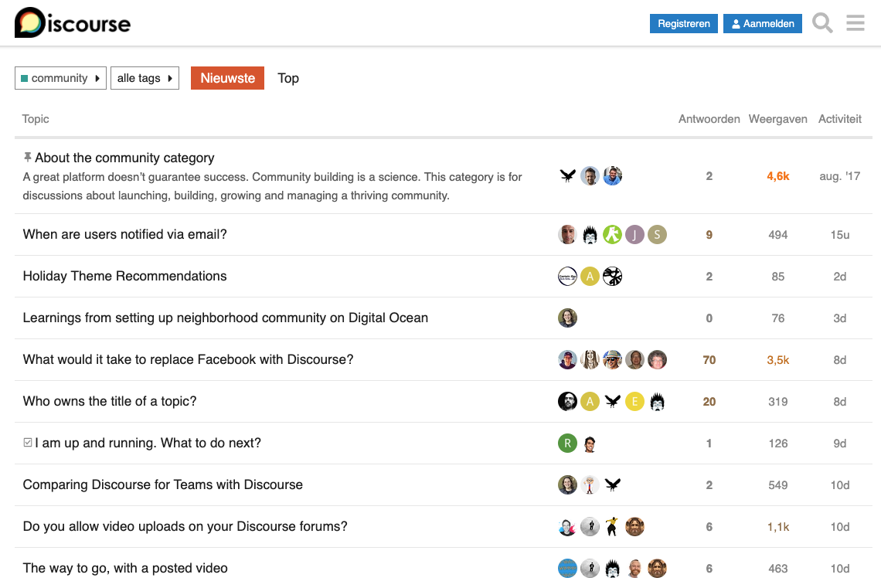Screen dimensions: 881x588
Task: Open 'Learnings from setting up neighborhood community' topic
Action: pos(226,318)
